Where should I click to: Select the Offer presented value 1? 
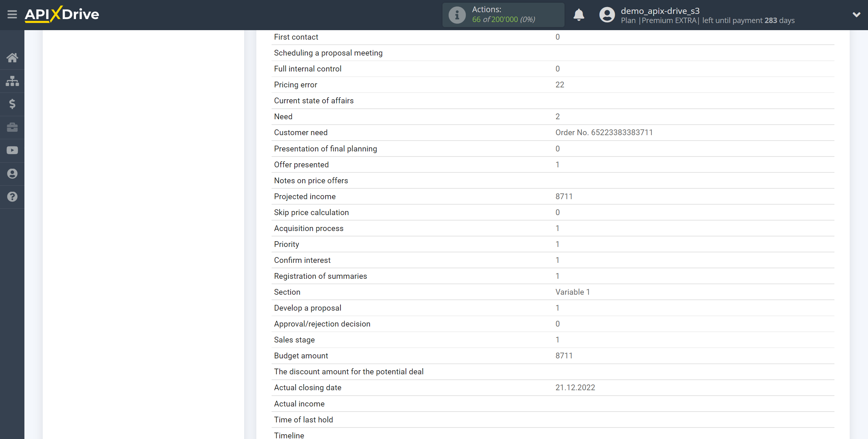coord(557,165)
